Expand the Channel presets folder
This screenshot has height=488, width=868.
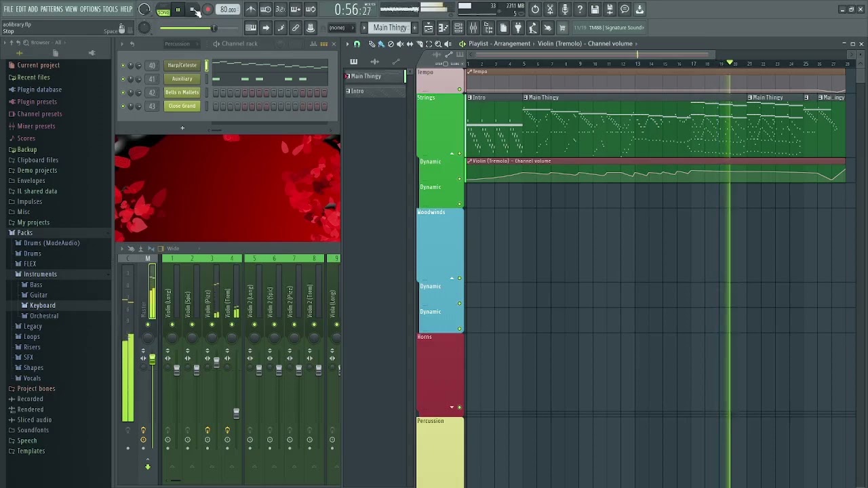click(x=39, y=114)
